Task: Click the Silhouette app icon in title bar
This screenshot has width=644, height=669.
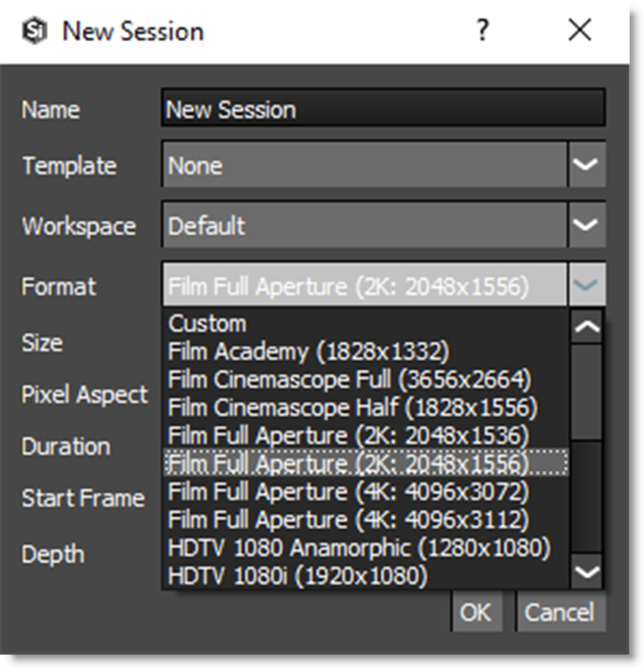Action: [35, 32]
